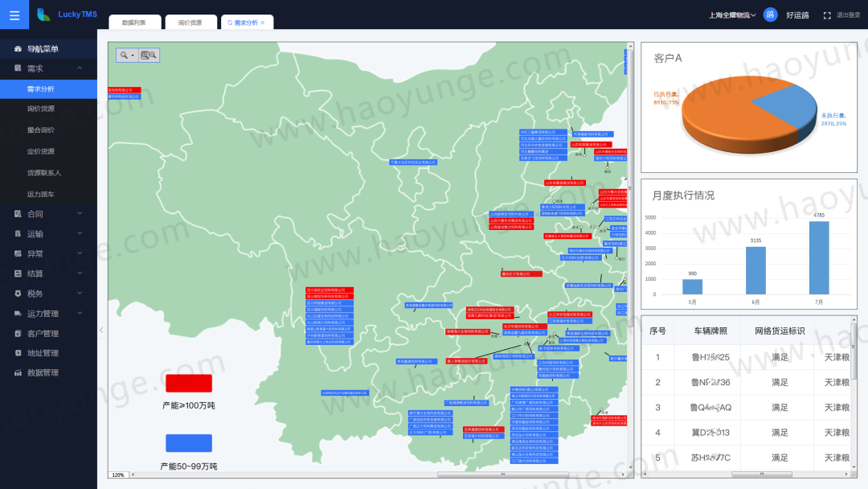This screenshot has height=489, width=868.
Task: Expand the 税务 menu chevron
Action: pos(80,293)
